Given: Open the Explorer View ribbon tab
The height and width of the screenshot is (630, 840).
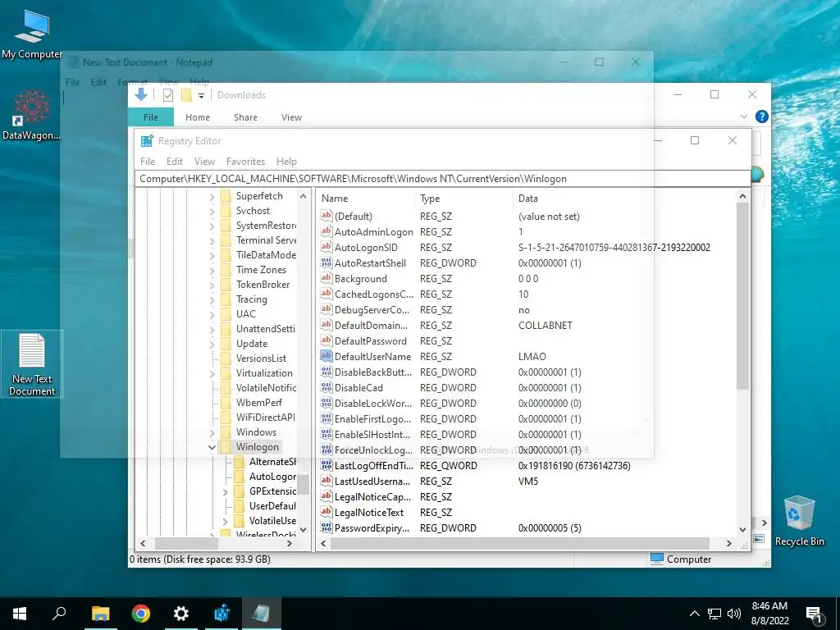Looking at the screenshot, I should 291,117.
